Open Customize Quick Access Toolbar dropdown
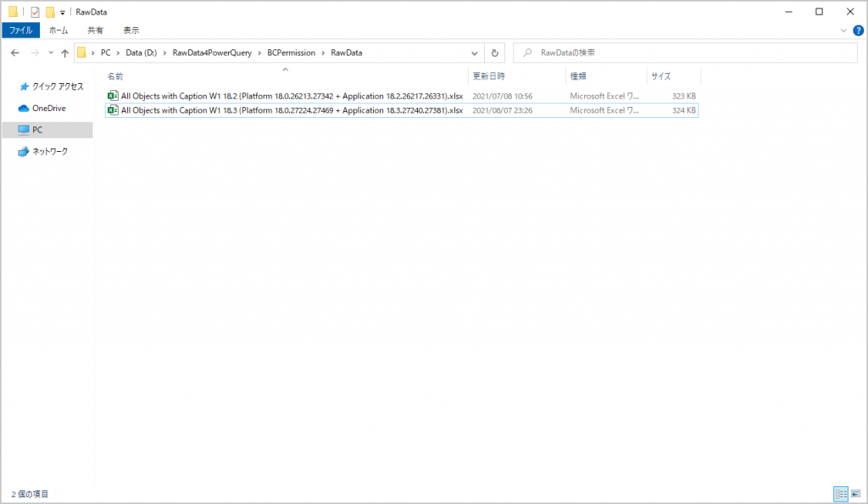Screen dimensions: 868x504 pyautogui.click(x=63, y=13)
